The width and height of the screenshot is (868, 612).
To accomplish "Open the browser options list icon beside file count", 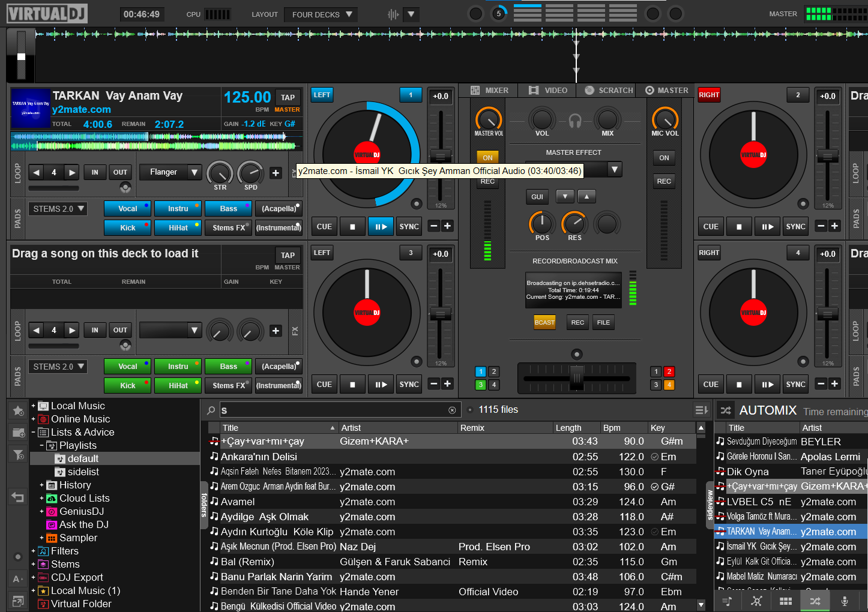I will point(701,410).
